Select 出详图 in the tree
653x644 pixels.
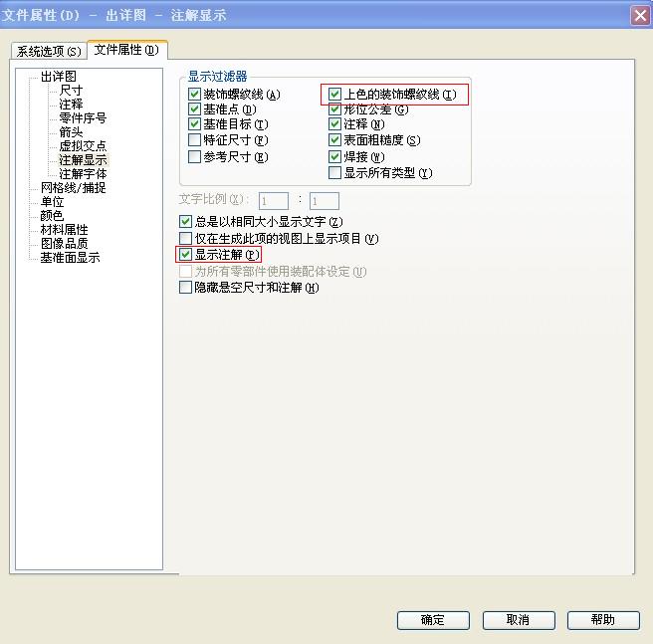[59, 77]
